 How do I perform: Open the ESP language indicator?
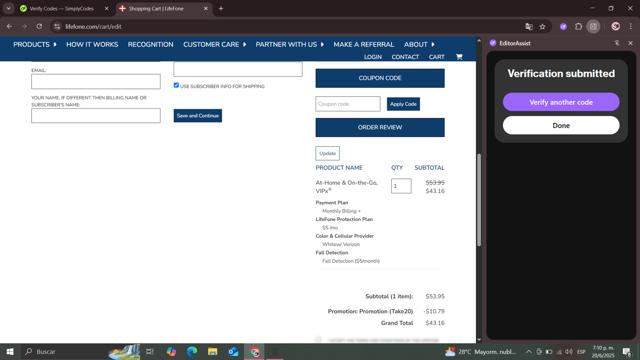(x=581, y=351)
